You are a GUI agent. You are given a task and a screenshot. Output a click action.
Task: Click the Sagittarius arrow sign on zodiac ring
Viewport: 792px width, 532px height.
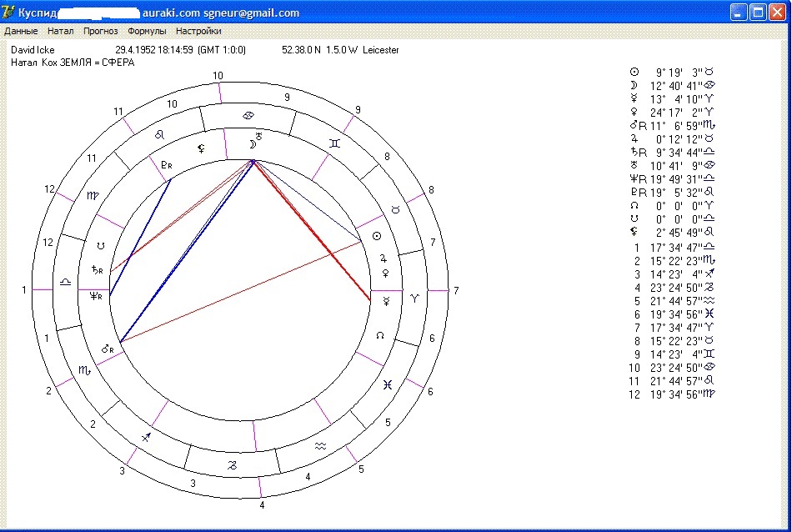147,437
